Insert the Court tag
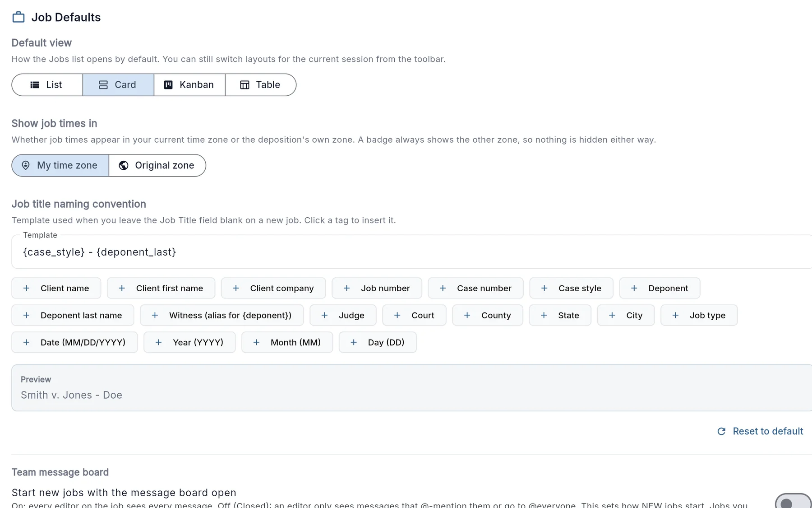The height and width of the screenshot is (508, 812). pos(414,315)
